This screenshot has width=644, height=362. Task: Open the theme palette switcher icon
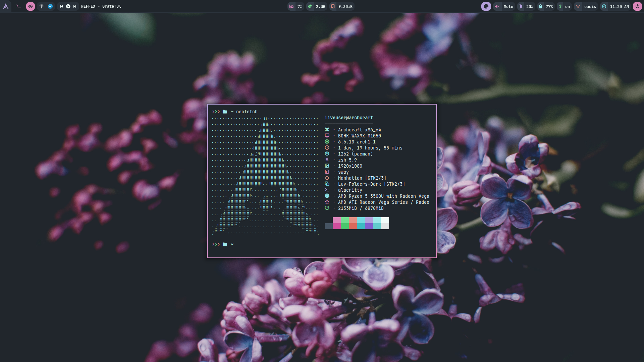pyautogui.click(x=486, y=6)
